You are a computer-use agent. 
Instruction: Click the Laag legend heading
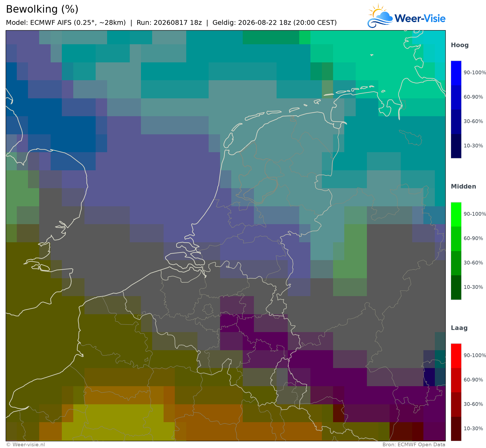(x=459, y=328)
